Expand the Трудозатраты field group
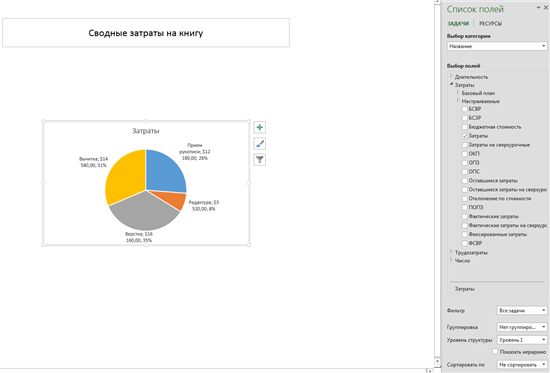The width and height of the screenshot is (550, 373). point(451,252)
